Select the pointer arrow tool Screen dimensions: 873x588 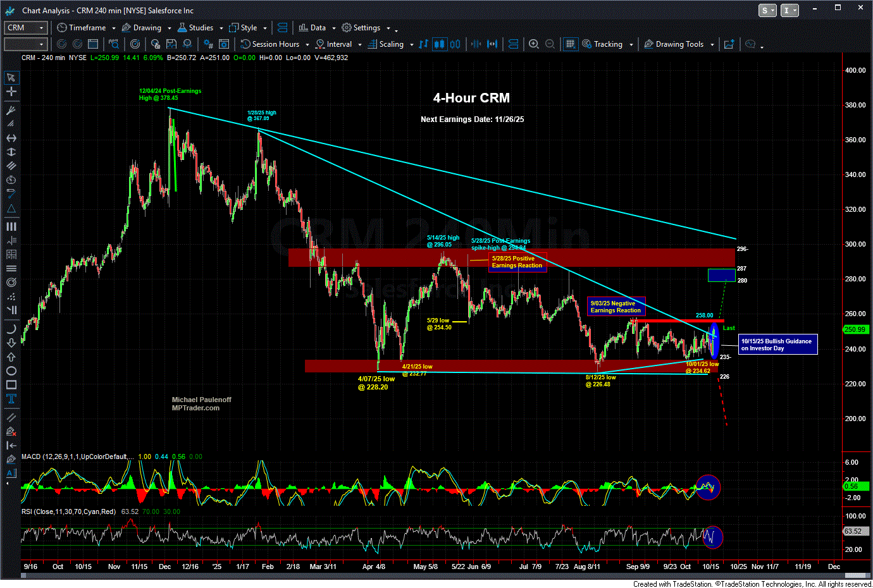coord(11,78)
